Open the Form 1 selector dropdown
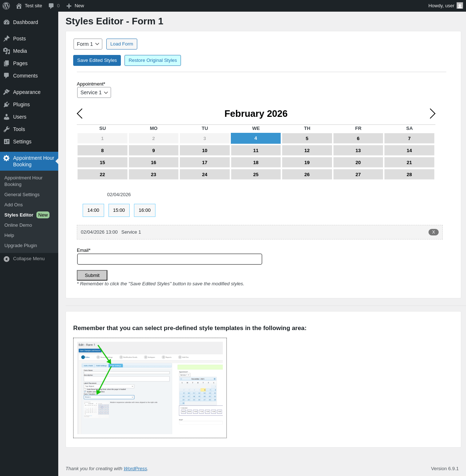The image size is (466, 476). pyautogui.click(x=88, y=44)
